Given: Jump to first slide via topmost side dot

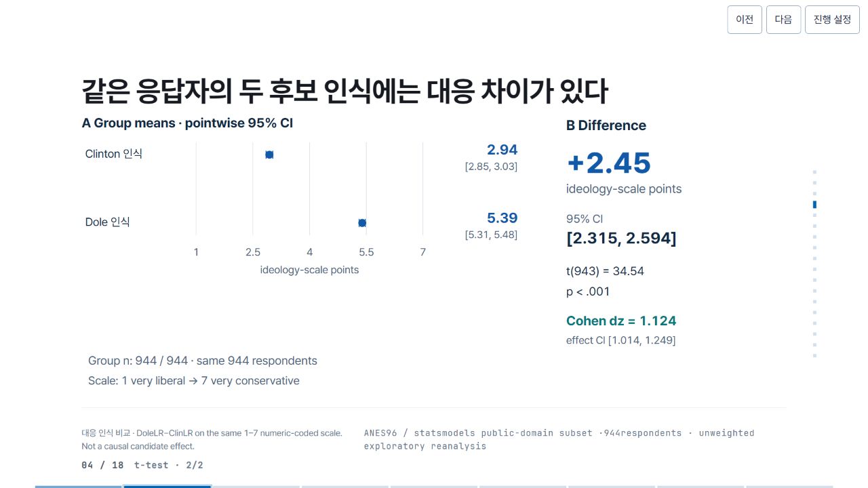Looking at the screenshot, I should coord(814,172).
